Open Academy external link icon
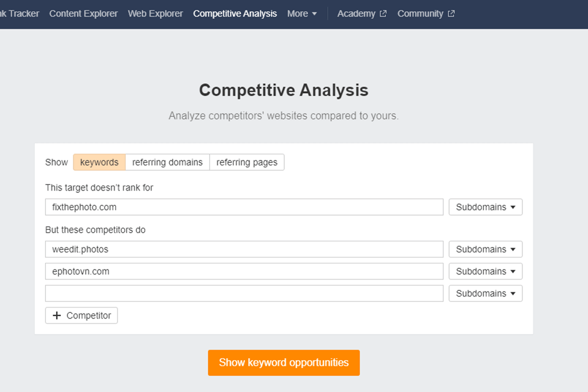The width and height of the screenshot is (588, 392). [x=383, y=13]
